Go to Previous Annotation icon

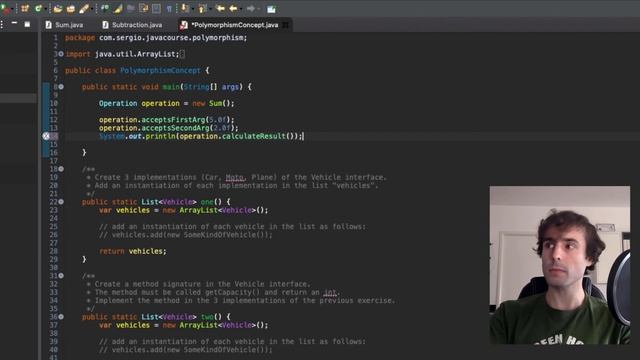pyautogui.click(x=202, y=8)
